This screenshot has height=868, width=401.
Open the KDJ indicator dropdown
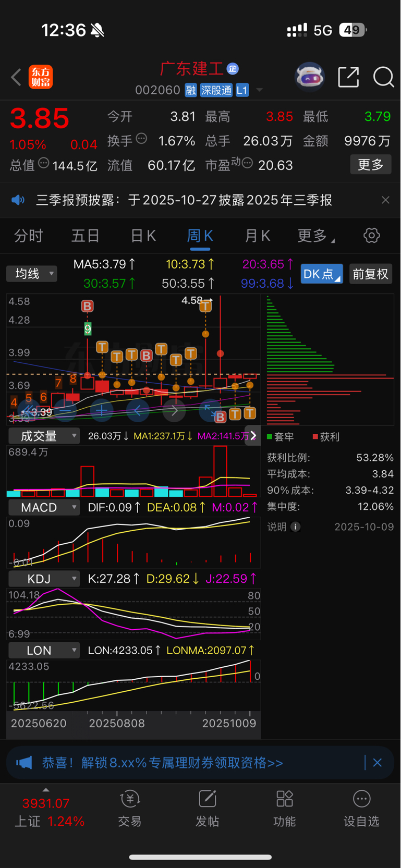point(43,579)
